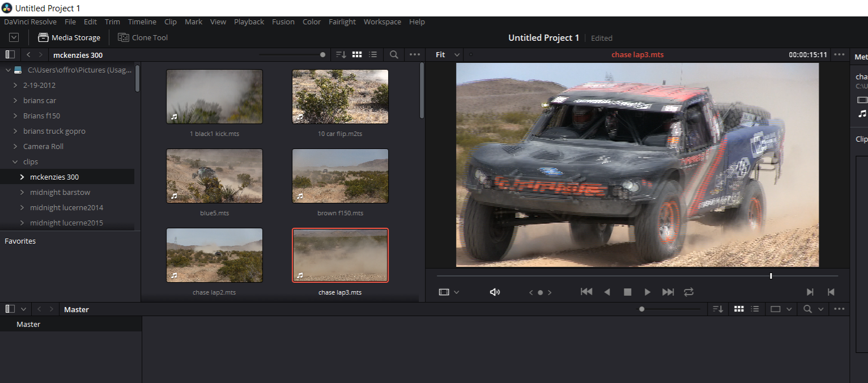The image size is (868, 383).
Task: Expand the brians car folder
Action: click(15, 100)
